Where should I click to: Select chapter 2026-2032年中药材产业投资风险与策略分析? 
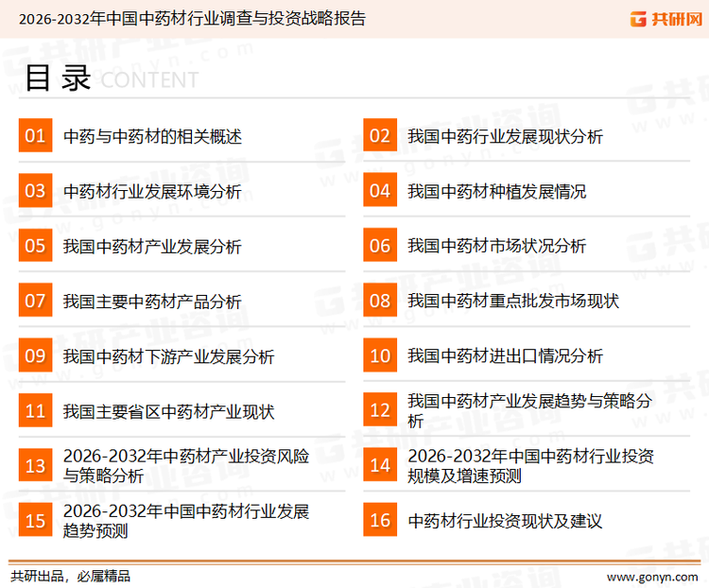(186, 466)
